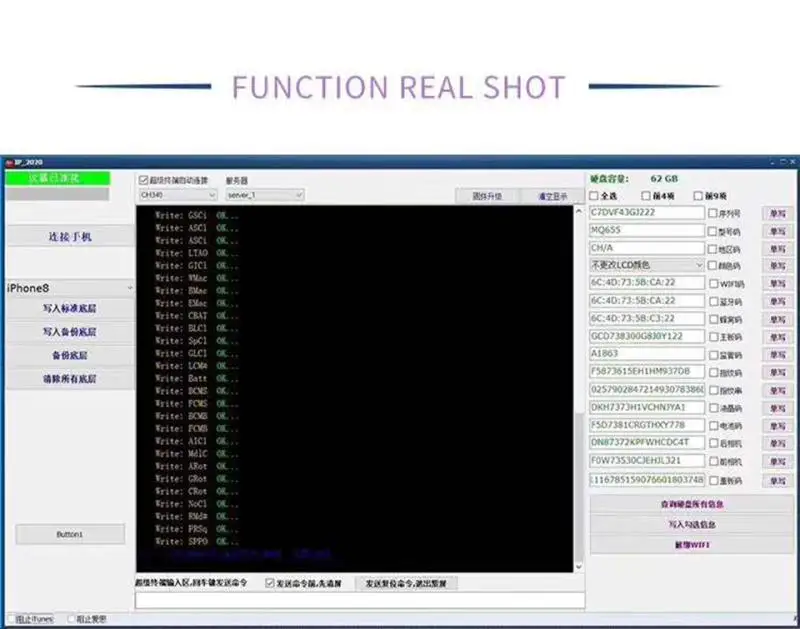Click 单写 button in the C7DVF43GJ222 row

778,214
